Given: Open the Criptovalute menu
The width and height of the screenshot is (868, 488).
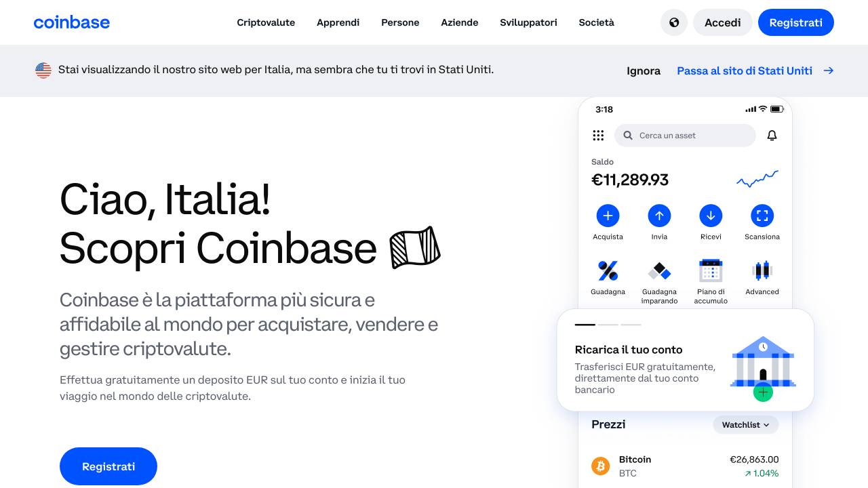Looking at the screenshot, I should click(x=266, y=22).
